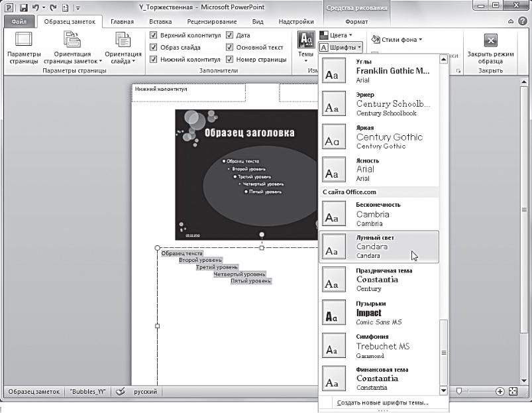Click the PowerPoint application icon in title bar

[9, 7]
